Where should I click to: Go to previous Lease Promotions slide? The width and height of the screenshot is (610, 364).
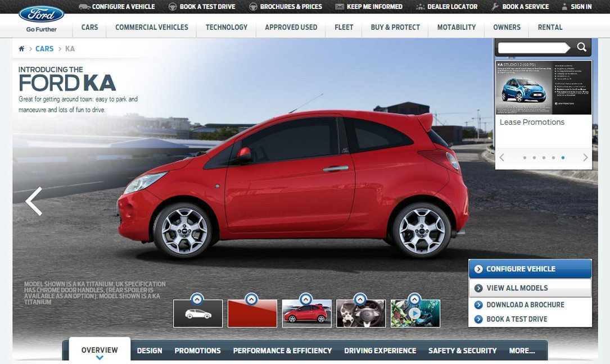pos(502,157)
